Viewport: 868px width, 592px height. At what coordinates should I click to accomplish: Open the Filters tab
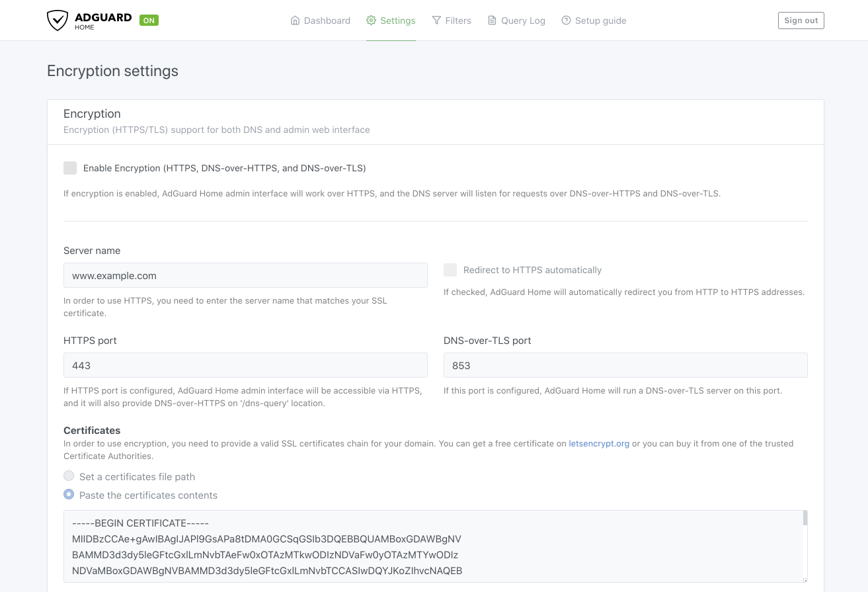tap(452, 21)
